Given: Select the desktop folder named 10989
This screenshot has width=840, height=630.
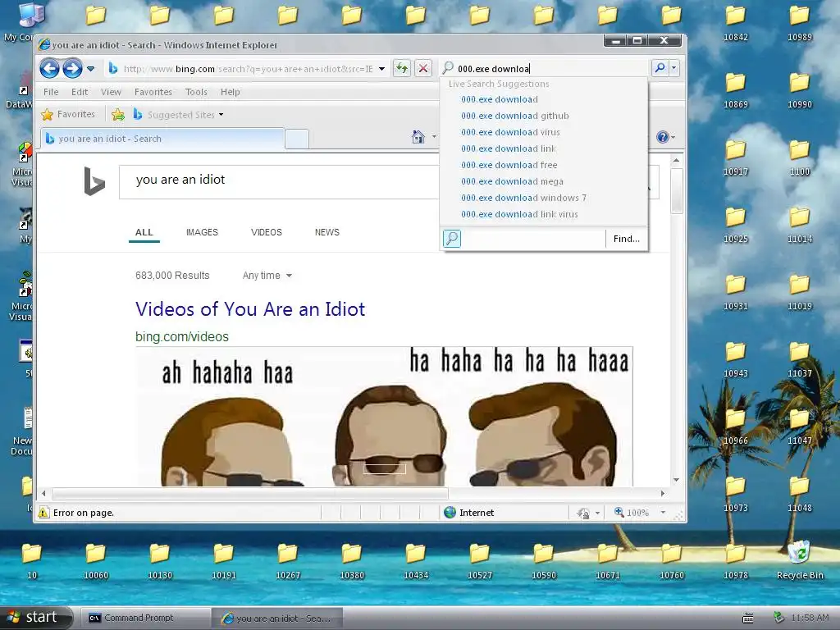Looking at the screenshot, I should pyautogui.click(x=799, y=23).
